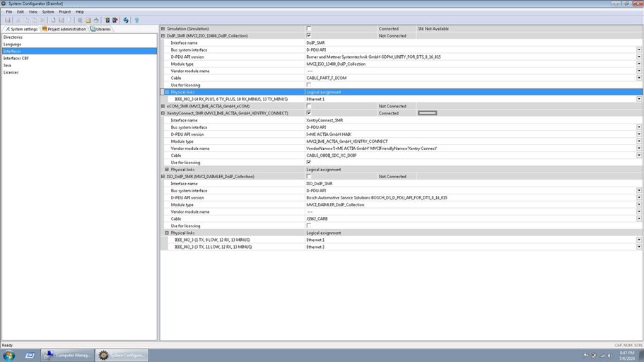Select Interfaces CBF in the left list

pos(16,58)
